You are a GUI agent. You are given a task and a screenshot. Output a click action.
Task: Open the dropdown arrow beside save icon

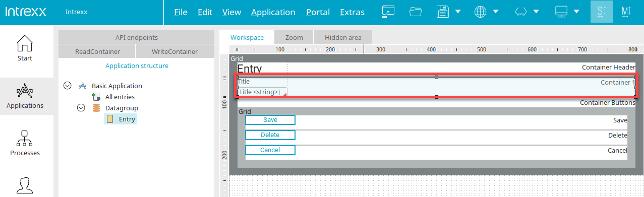(x=458, y=12)
